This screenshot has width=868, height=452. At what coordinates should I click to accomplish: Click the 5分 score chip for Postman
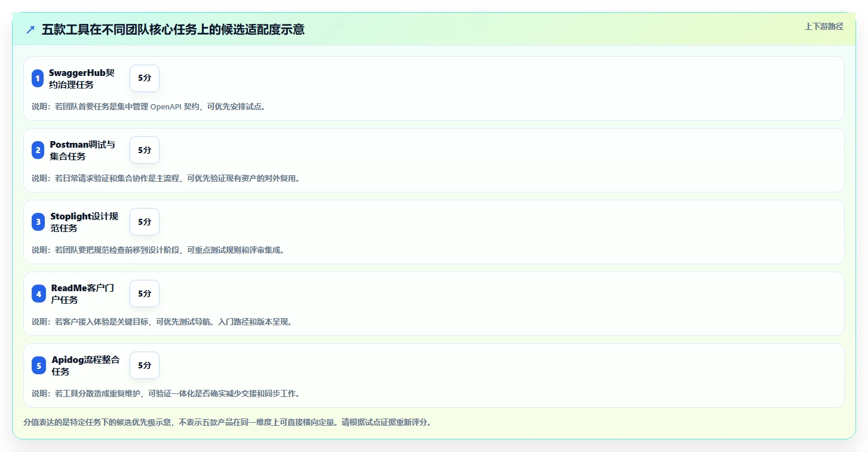(x=145, y=150)
